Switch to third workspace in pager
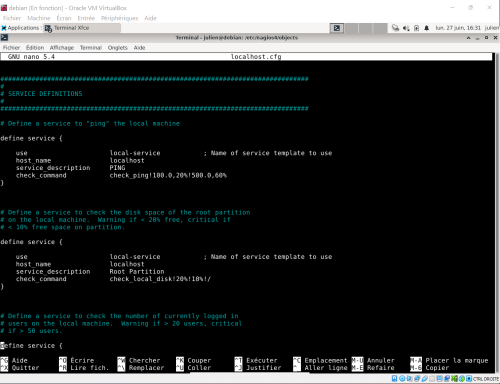Screen dimensions: 500x384 [366, 28]
